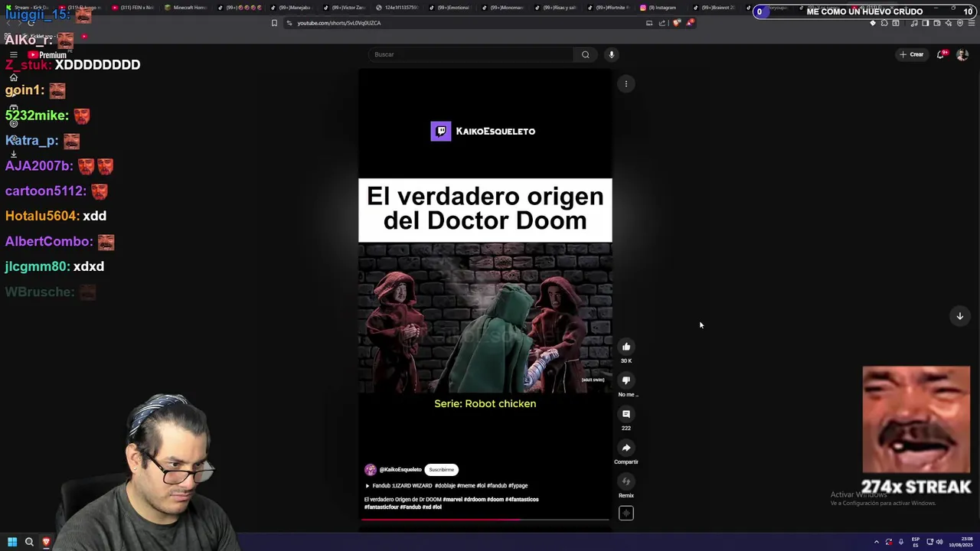The height and width of the screenshot is (551, 980).
Task: Toggle the browser sidebar panel icon
Action: pos(926,23)
